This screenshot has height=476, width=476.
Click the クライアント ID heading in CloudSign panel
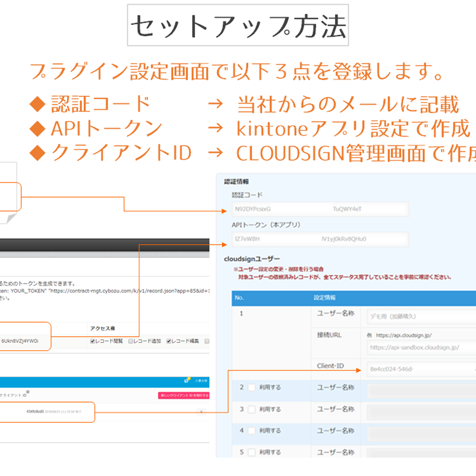click(x=13, y=395)
